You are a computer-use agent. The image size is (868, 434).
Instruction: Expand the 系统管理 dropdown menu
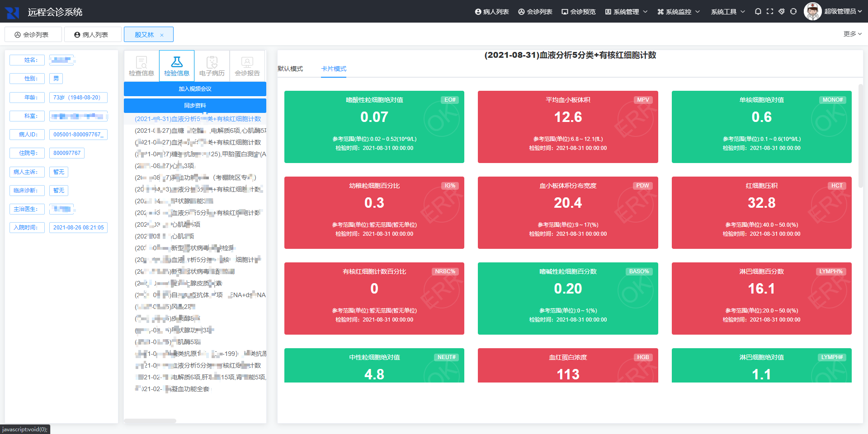627,12
